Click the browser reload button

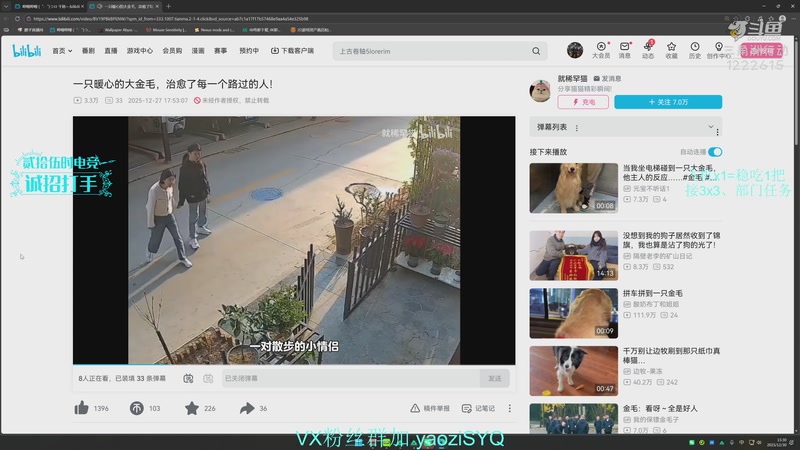pyautogui.click(x=17, y=18)
